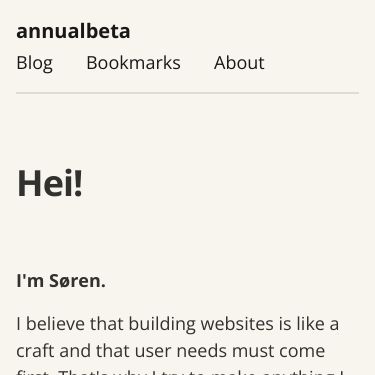Click the horizontal divider below the navigation
Screen dimensions: 375x375
pyautogui.click(x=187, y=93)
